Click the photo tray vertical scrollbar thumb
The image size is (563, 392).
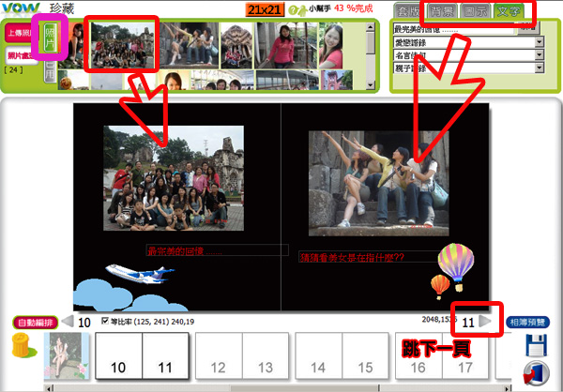(371, 43)
